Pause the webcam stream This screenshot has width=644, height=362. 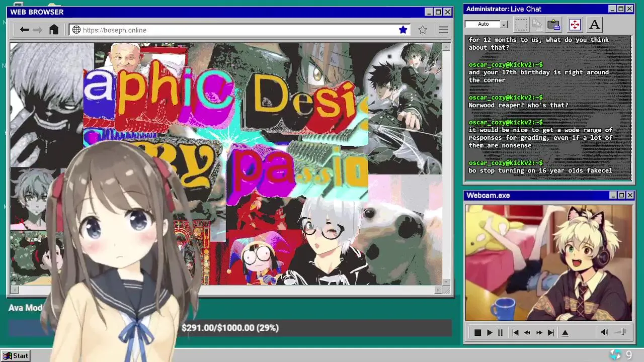[500, 332]
